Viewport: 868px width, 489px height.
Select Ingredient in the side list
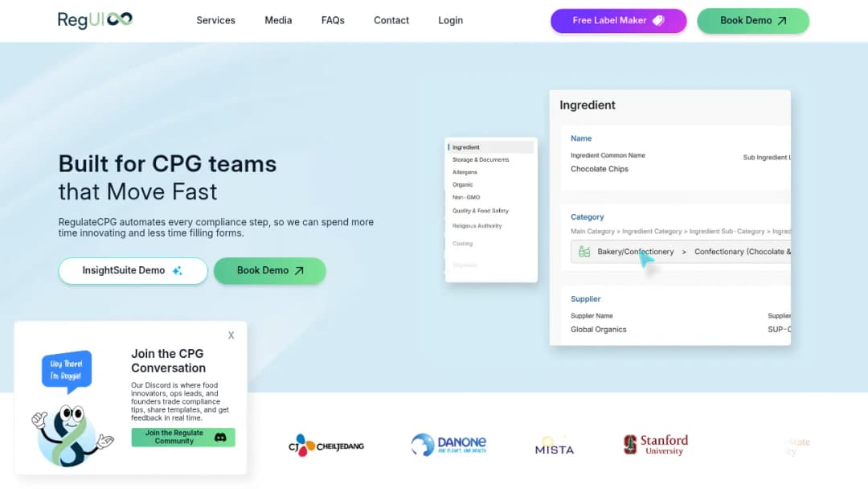coord(490,147)
